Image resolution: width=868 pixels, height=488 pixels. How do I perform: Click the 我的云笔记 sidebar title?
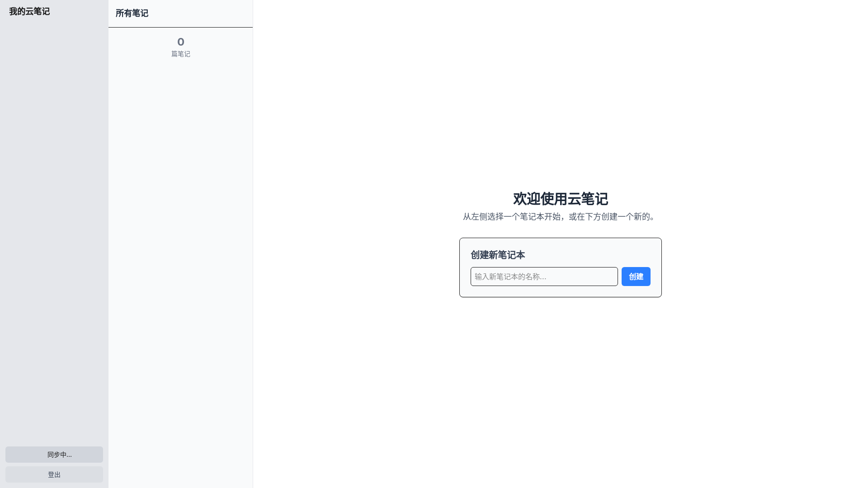tap(29, 11)
